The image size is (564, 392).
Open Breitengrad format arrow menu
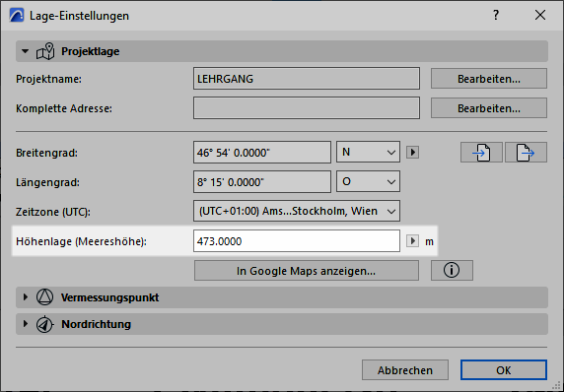click(x=412, y=153)
